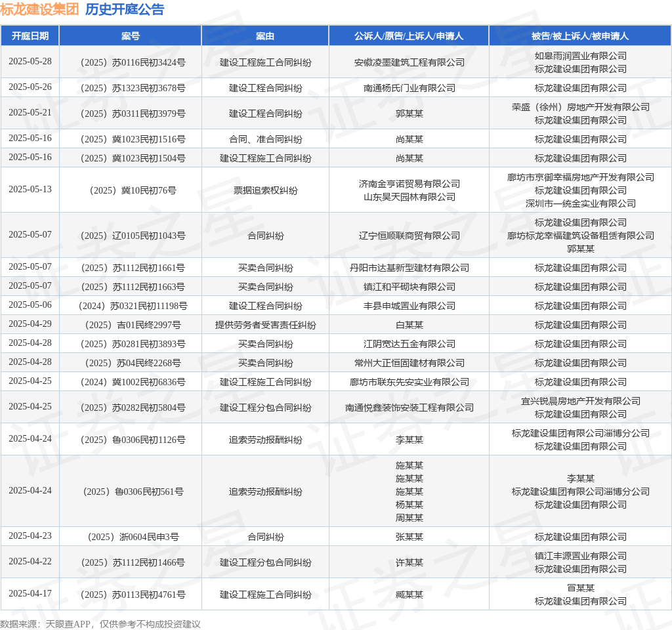This screenshot has height=630, width=672.
Task: Click plaintiff 镇江和平砌块有限公司
Action: (409, 287)
